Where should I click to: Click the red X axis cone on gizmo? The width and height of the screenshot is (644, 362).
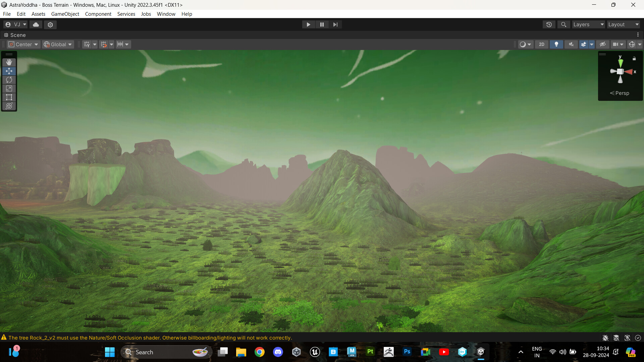point(629,72)
